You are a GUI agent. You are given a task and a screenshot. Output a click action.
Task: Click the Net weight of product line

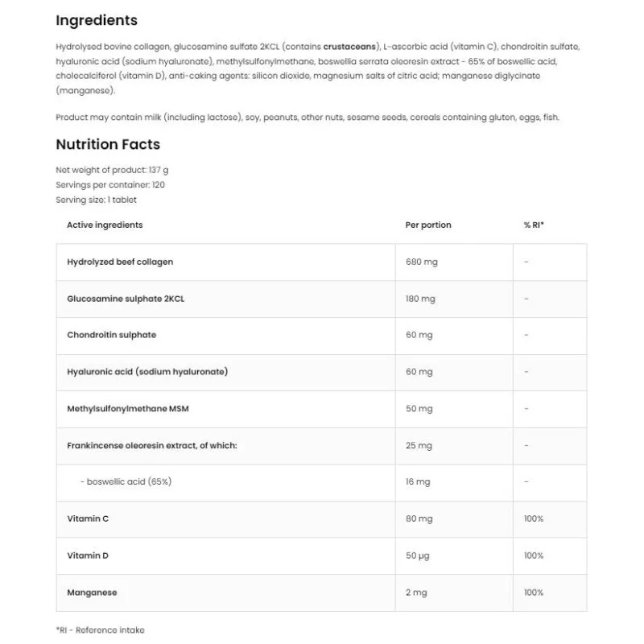pos(112,170)
